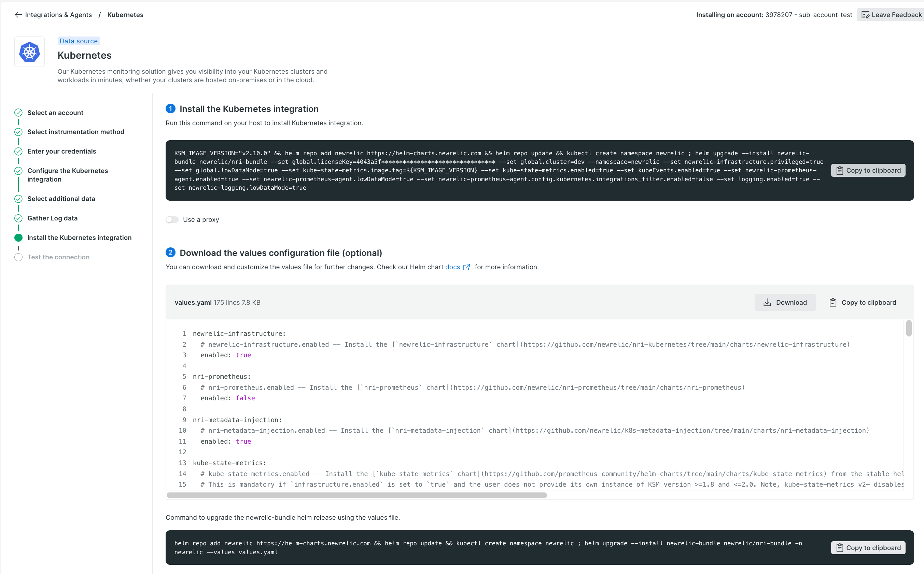The image size is (924, 574).
Task: Open the Helm chart docs link
Action: (x=452, y=267)
